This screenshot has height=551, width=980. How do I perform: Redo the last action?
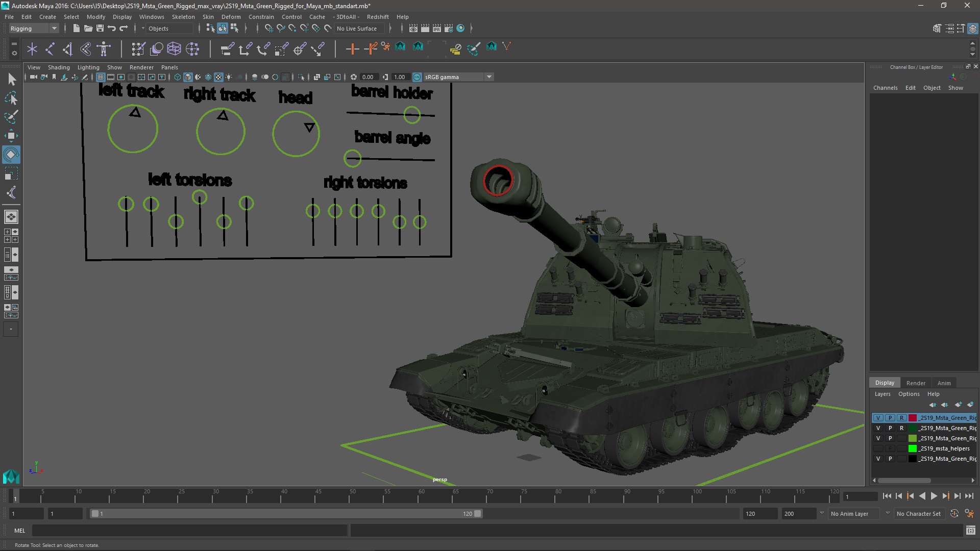tap(124, 28)
